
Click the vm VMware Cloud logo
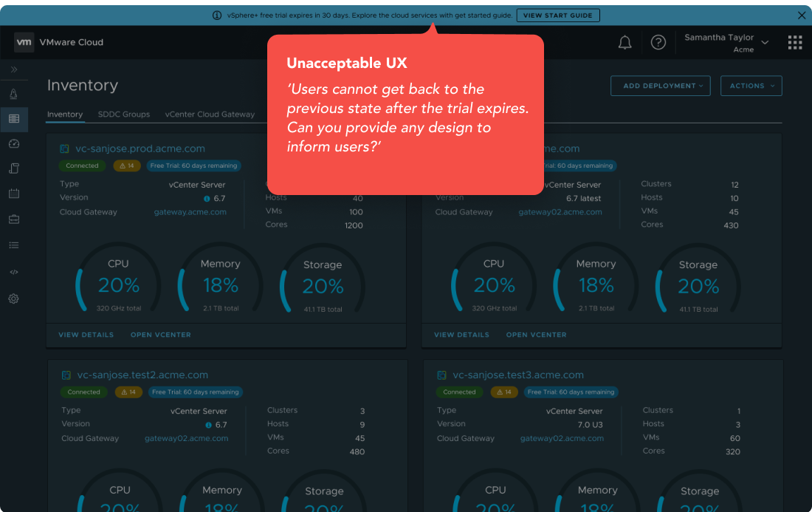[58, 43]
